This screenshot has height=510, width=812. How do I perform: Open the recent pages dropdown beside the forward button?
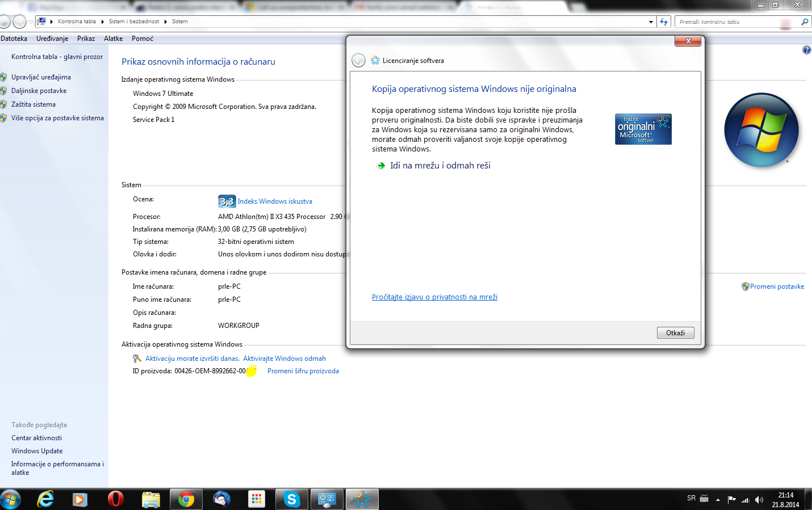pyautogui.click(x=31, y=22)
